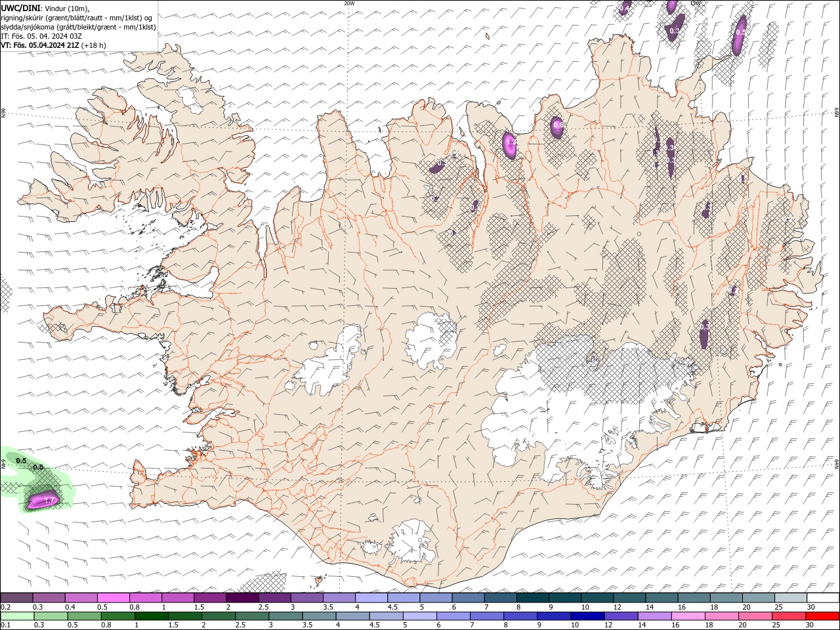Click the '1.7' label on southwest pink cell
The image size is (840, 630).
49,501
